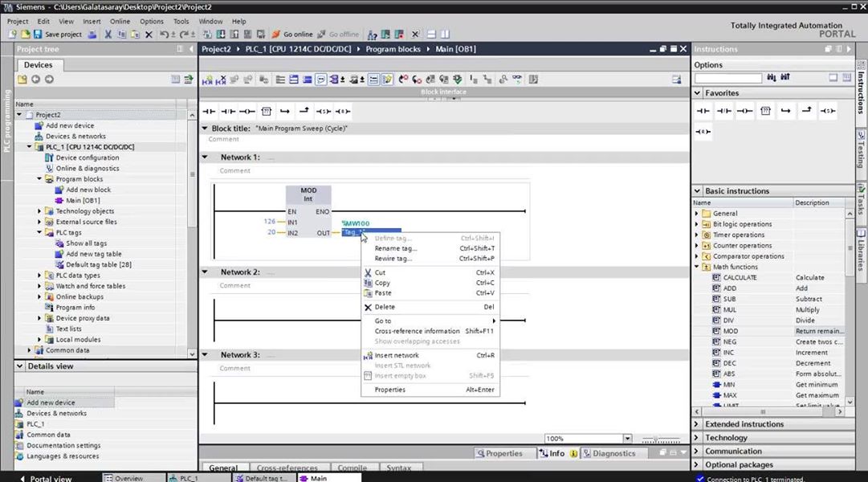Select Main [OB1] in the project tree
The width and height of the screenshot is (868, 482).
pyautogui.click(x=83, y=201)
